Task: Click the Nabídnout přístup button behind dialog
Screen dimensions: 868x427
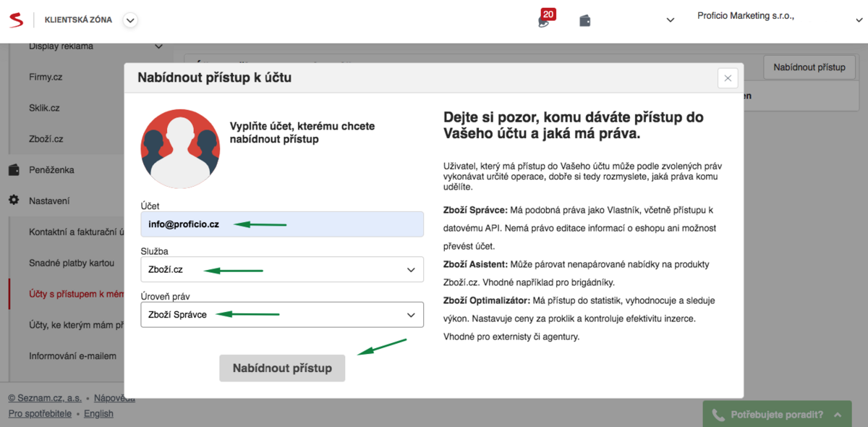Action: coord(809,67)
